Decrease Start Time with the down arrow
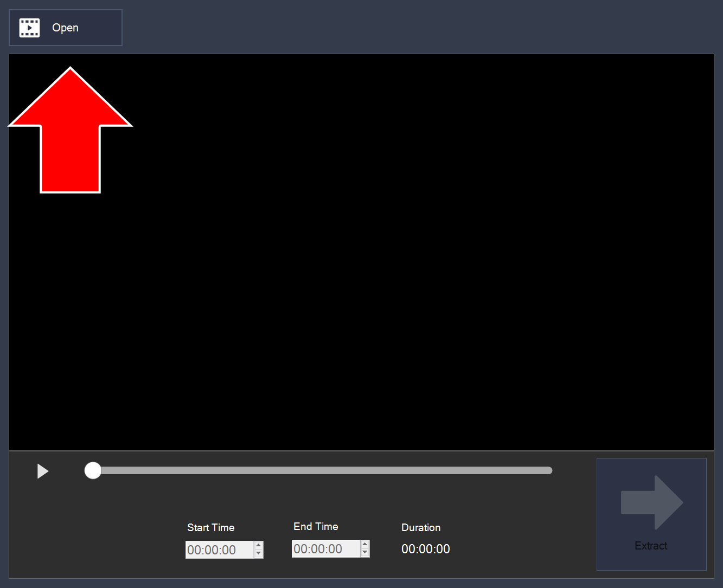 (x=259, y=554)
